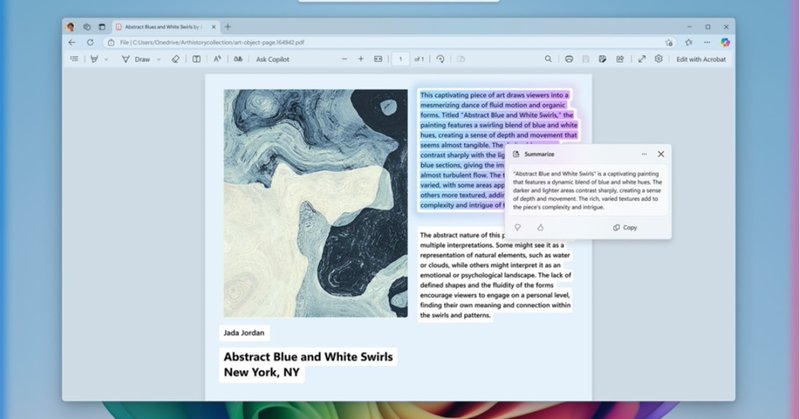This screenshot has width=800, height=419.
Task: Rotate the PDF page
Action: tap(440, 59)
